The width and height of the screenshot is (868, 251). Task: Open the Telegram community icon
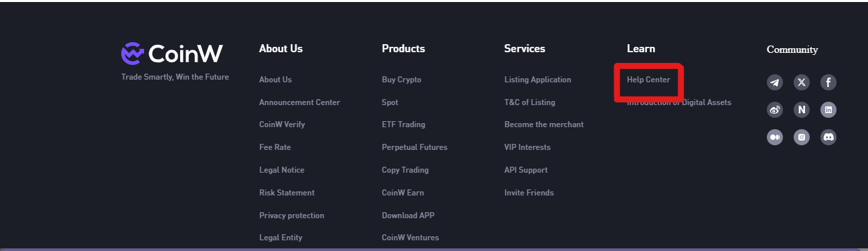pyautogui.click(x=775, y=82)
